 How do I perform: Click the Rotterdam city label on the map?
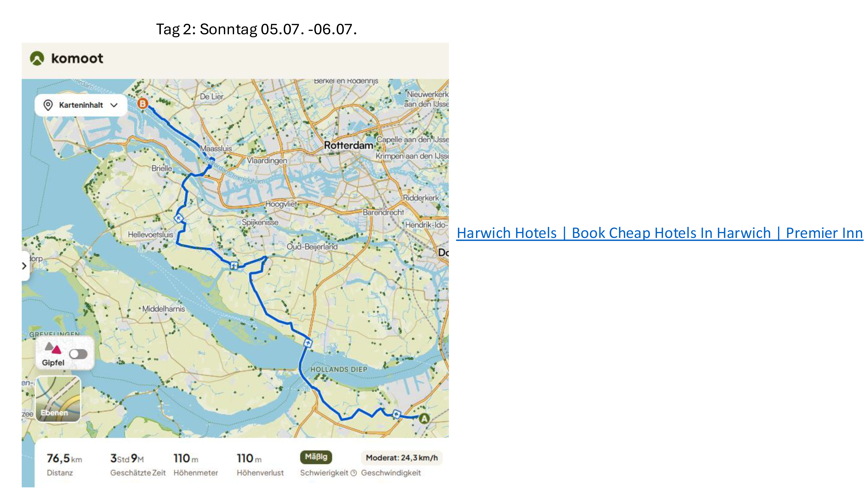click(x=349, y=146)
